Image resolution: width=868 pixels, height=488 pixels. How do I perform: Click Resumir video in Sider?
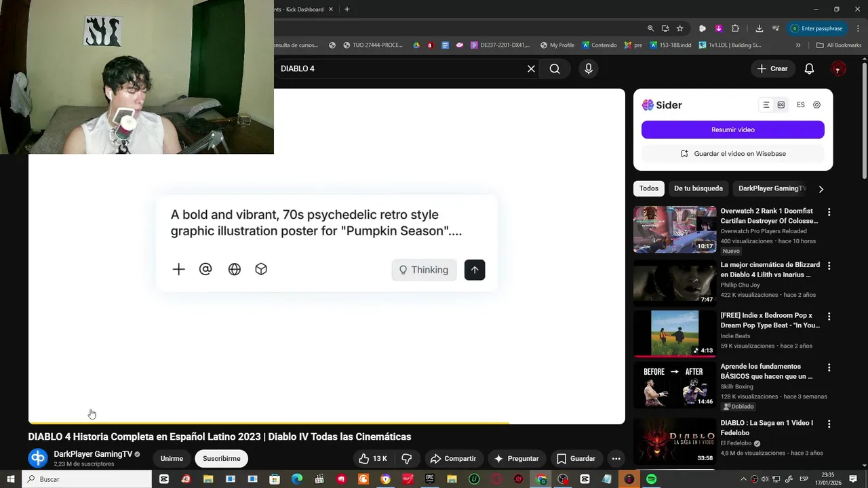tap(733, 129)
